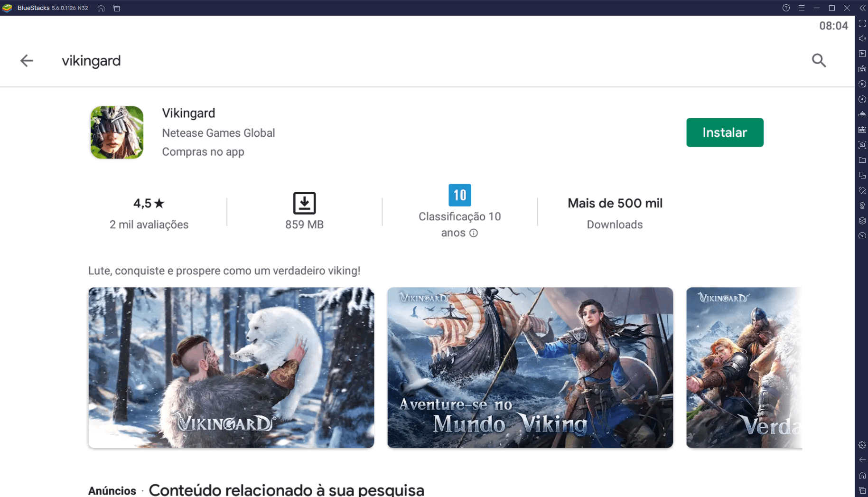The height and width of the screenshot is (497, 868).
Task: Click the eco mode gauge sidebar icon
Action: point(862,236)
